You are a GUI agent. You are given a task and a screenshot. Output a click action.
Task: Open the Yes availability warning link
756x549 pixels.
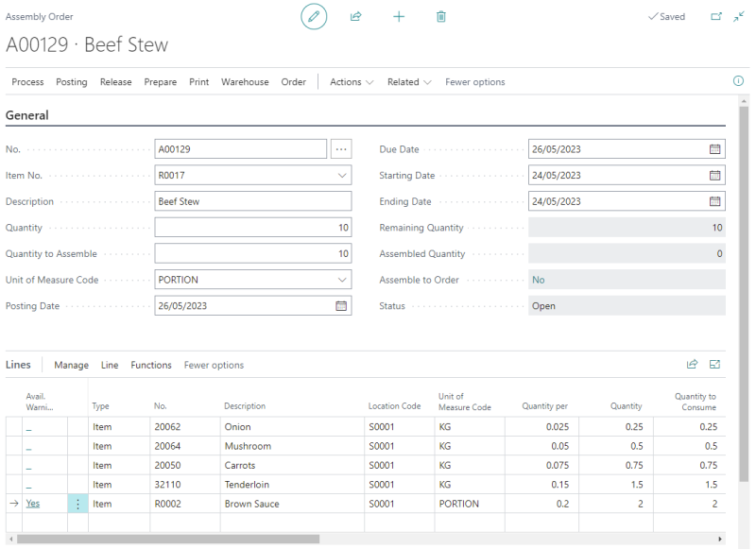[x=33, y=503]
